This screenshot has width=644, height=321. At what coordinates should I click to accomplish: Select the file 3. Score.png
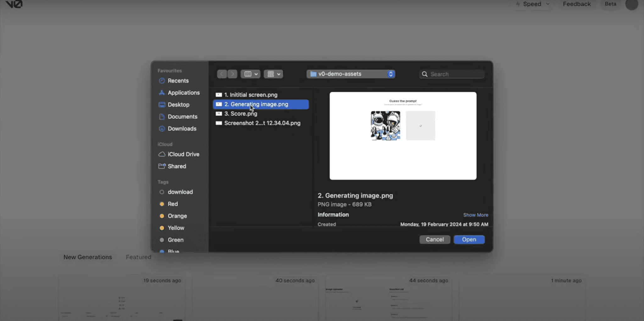pos(240,113)
